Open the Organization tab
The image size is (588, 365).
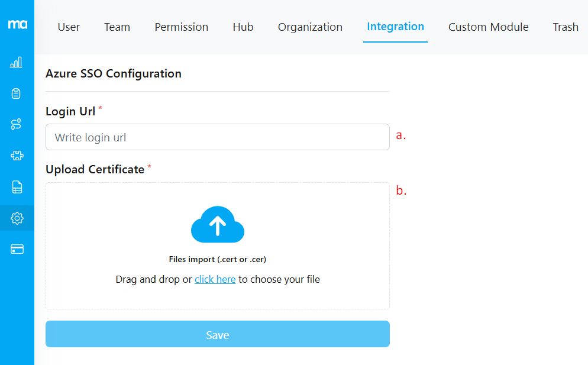click(x=310, y=27)
